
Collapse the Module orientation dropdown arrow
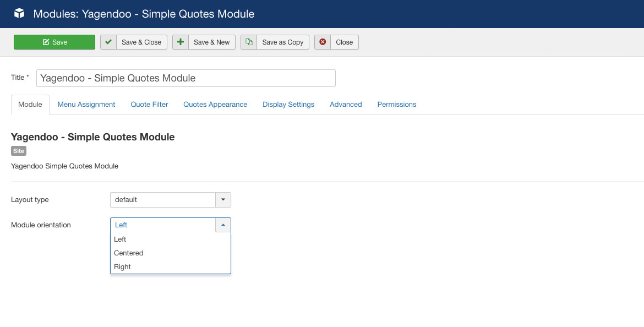pos(223,225)
